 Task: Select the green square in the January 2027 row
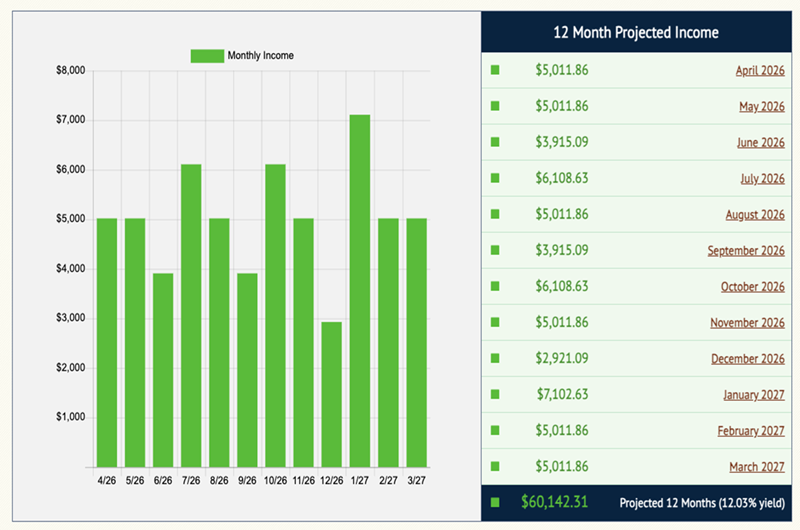pyautogui.click(x=494, y=394)
